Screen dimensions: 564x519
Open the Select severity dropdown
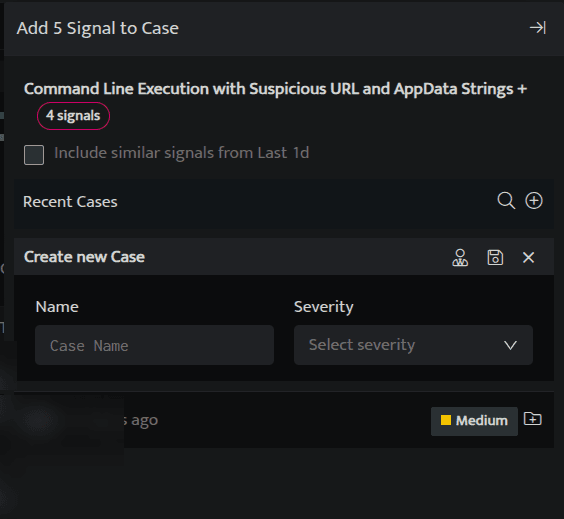[x=413, y=345]
